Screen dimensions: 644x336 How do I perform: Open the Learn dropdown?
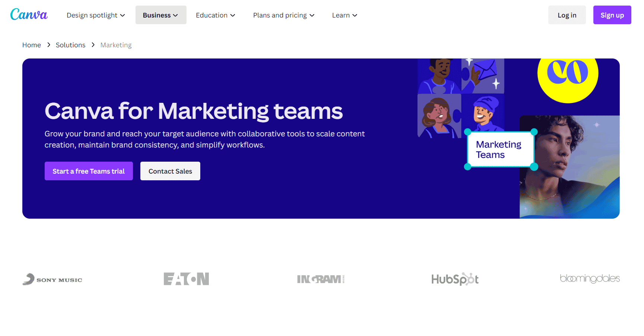345,15
